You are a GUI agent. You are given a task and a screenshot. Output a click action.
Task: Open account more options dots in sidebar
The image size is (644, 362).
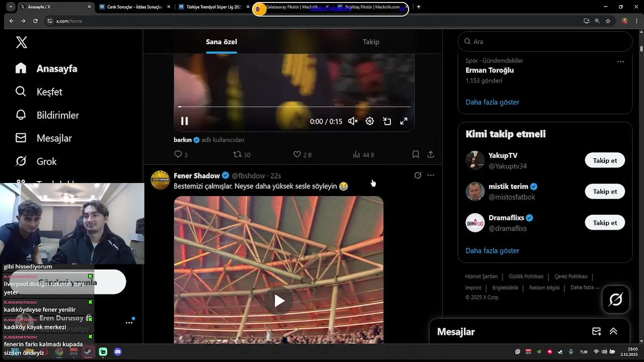point(129,322)
